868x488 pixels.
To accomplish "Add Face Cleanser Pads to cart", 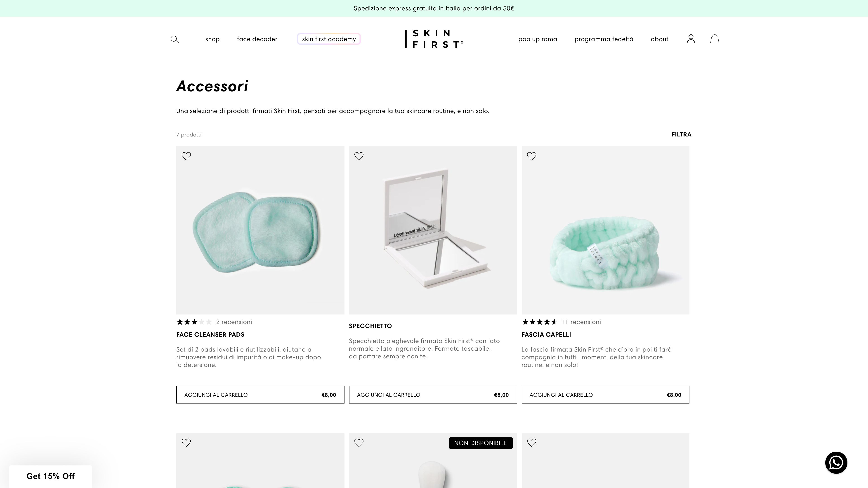I will point(260,395).
